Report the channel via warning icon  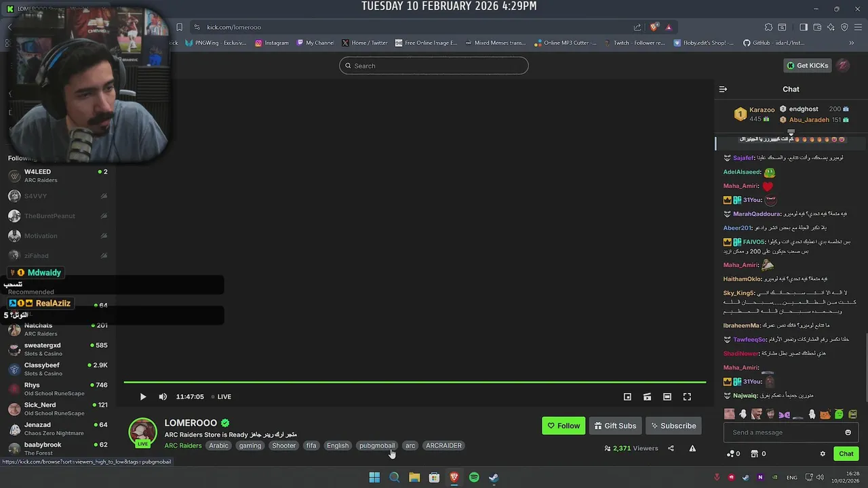pyautogui.click(x=692, y=448)
